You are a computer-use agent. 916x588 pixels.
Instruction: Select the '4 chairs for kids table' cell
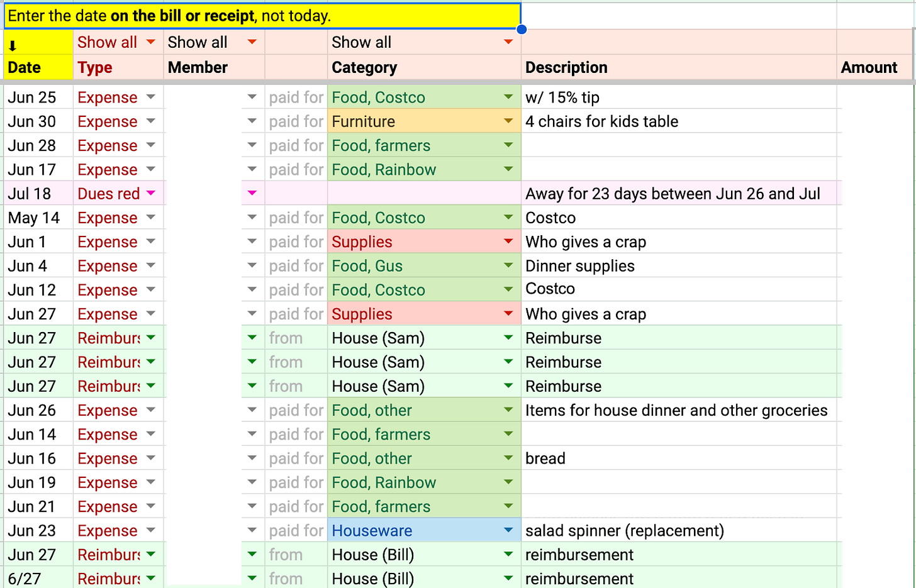coord(679,121)
